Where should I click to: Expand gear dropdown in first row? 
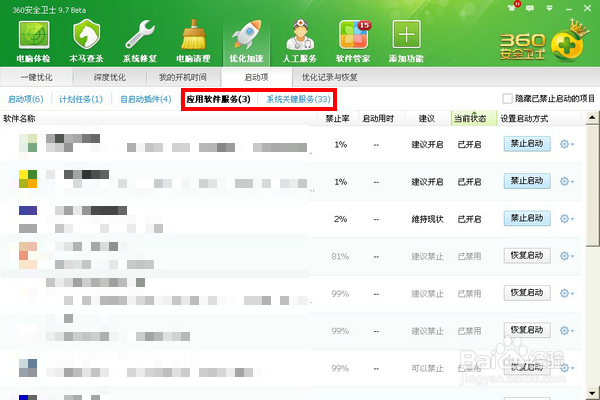[x=567, y=144]
